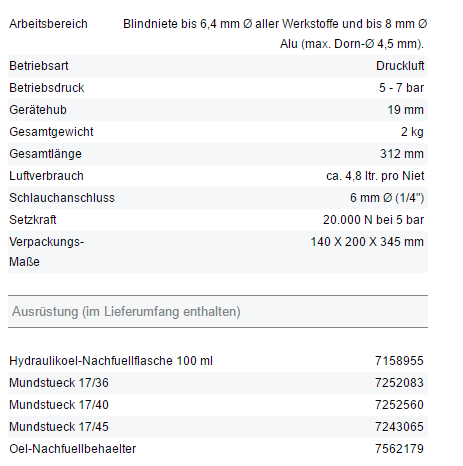
Task: Select the Luftverbrauch row label
Action: 46,176
